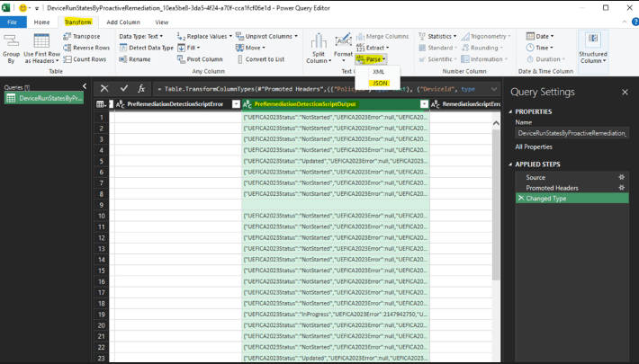Choose XML from Parse menu
This screenshot has width=639, height=364.
(378, 72)
